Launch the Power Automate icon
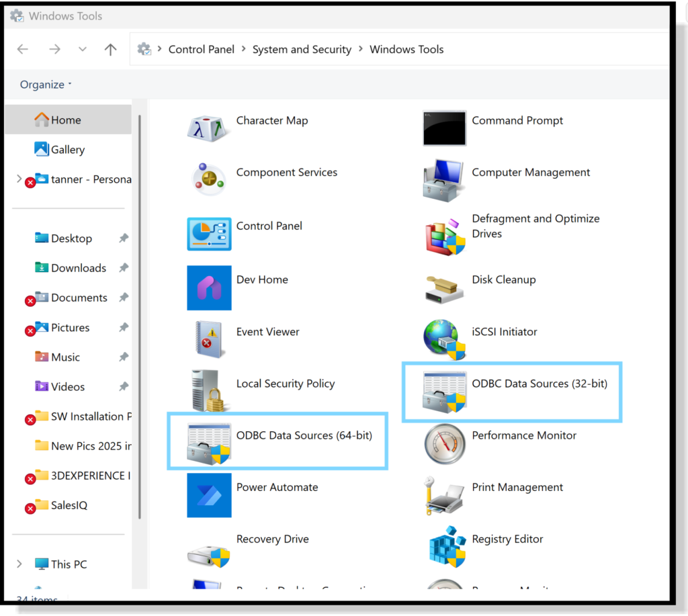Viewport: 688px width, 616px height. [209, 496]
